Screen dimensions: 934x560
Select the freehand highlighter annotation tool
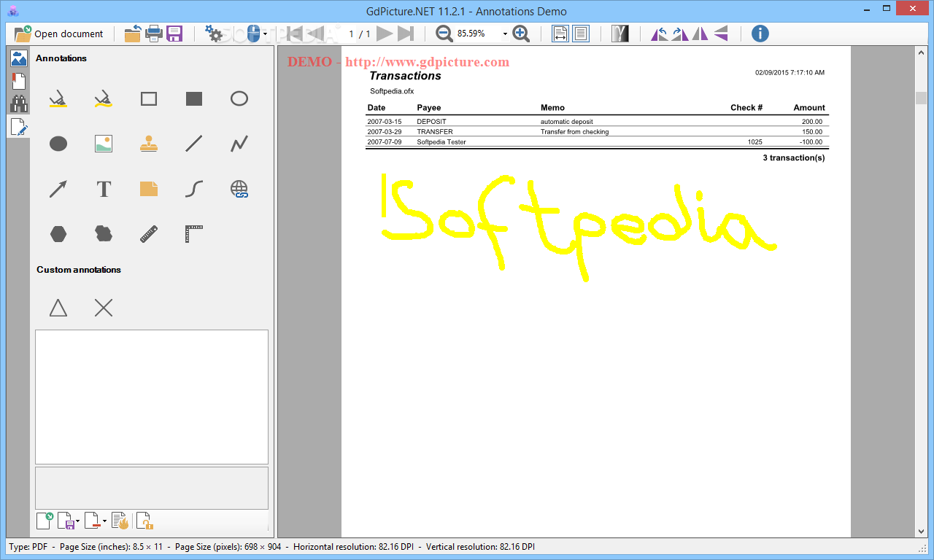104,99
